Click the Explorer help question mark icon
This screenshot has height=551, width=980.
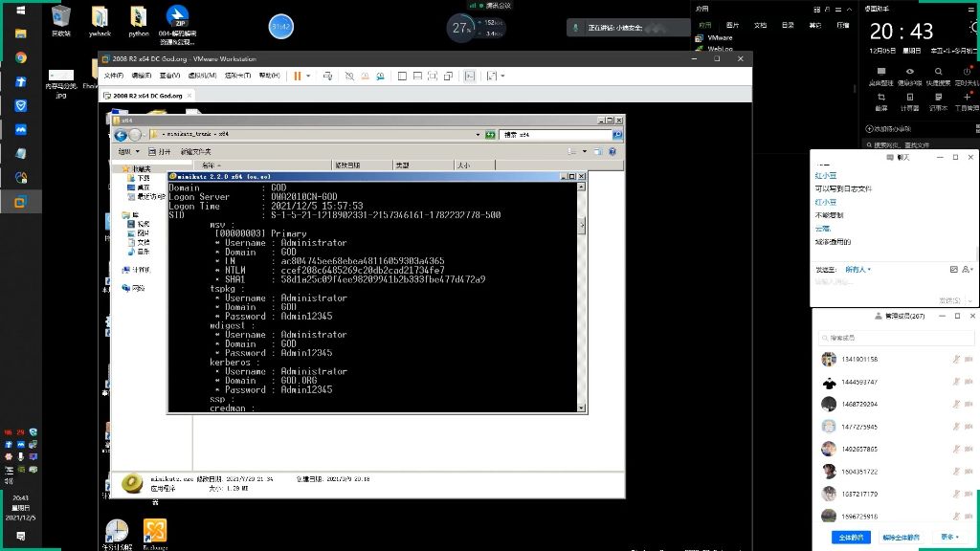coord(612,151)
